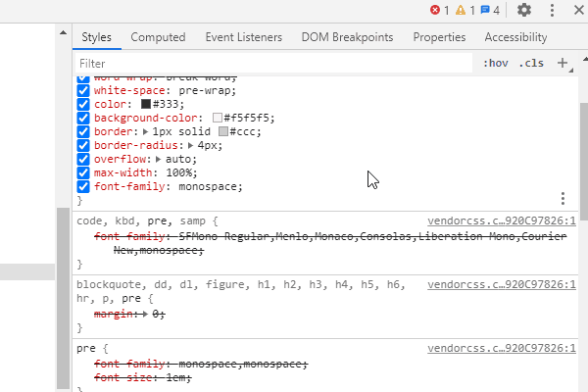
Task: Open the Accessibility tab
Action: (515, 37)
